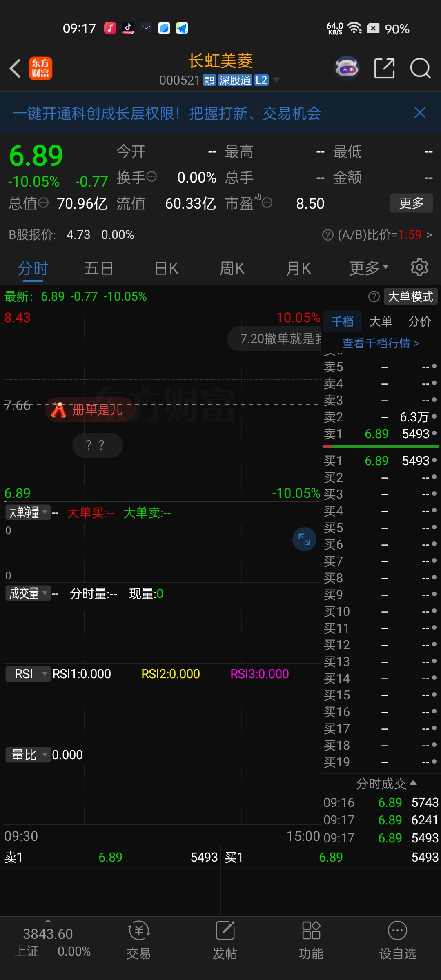
Task: Tap the 卖1 6.89 order book row
Action: [x=381, y=434]
